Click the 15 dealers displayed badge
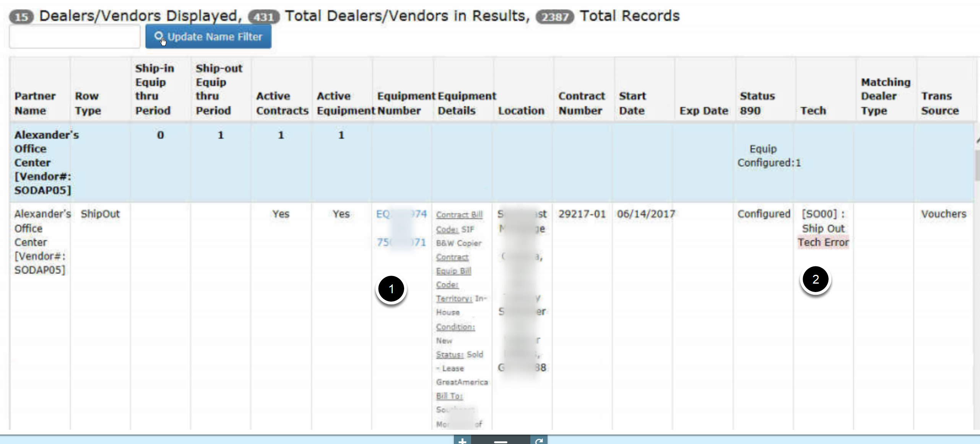Image resolution: width=980 pixels, height=444 pixels. tap(21, 17)
